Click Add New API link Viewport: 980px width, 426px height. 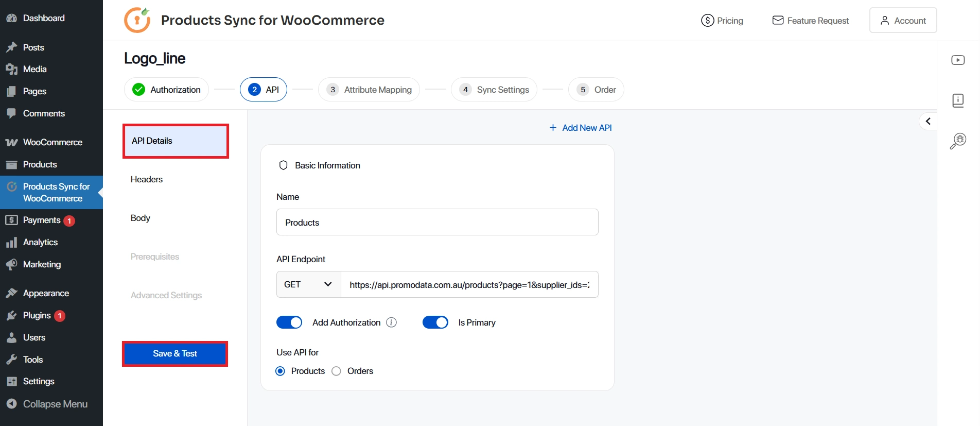coord(581,128)
